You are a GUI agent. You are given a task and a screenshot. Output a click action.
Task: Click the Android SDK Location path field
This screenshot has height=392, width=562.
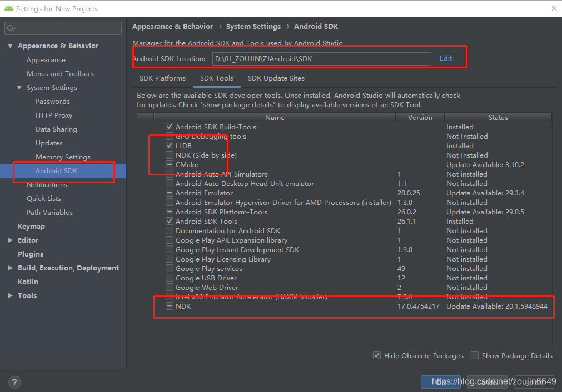(x=321, y=59)
